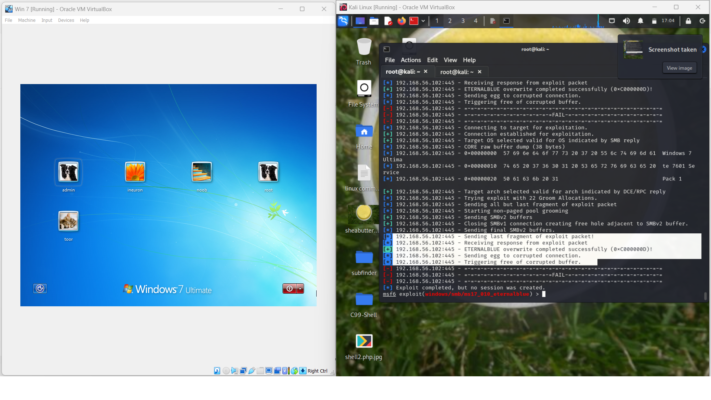This screenshot has width=711, height=400.
Task: Open the Devices menu in the Win 7 VirtualBox window
Action: click(66, 20)
